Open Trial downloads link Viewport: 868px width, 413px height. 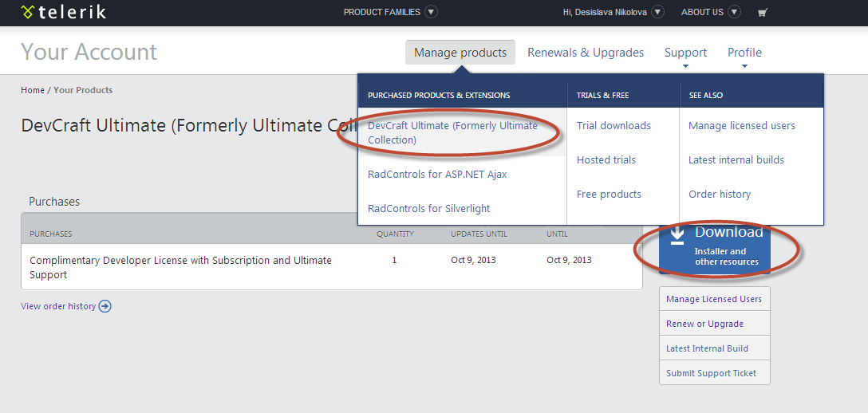[614, 125]
